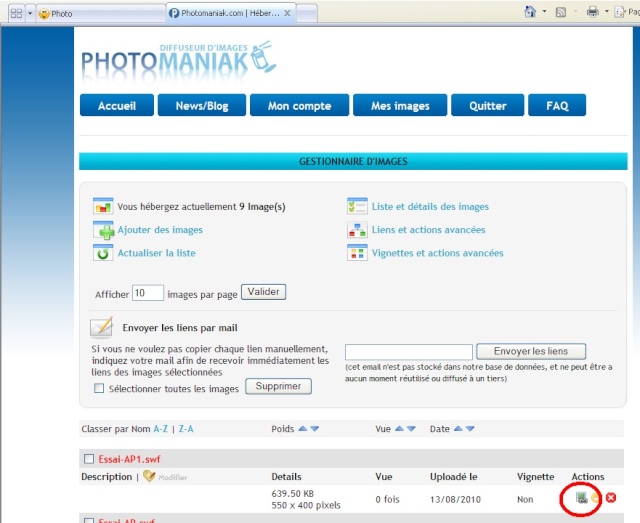
Task: Open 'Liens et actions avancées' link
Action: pyautogui.click(x=429, y=230)
